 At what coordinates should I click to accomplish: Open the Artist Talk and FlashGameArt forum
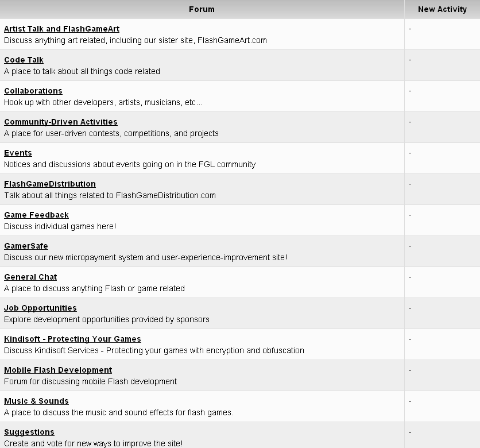[x=61, y=29]
